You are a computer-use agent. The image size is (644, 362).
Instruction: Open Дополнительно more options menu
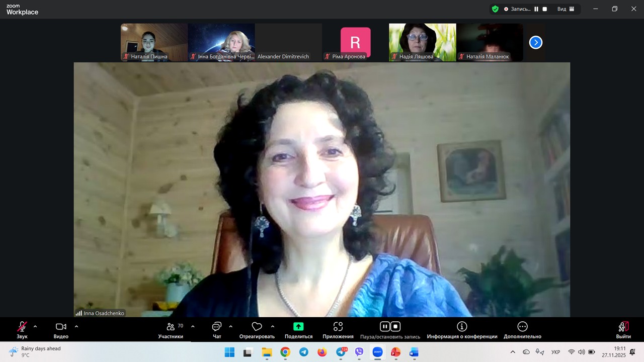point(522,330)
